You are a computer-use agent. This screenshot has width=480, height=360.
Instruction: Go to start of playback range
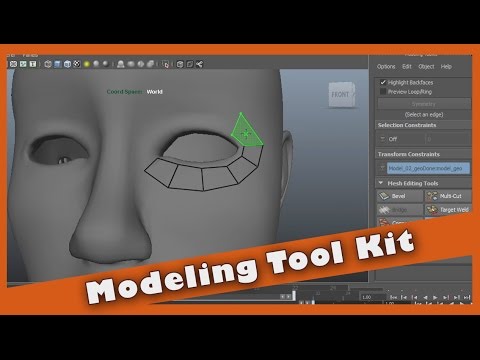point(393,297)
